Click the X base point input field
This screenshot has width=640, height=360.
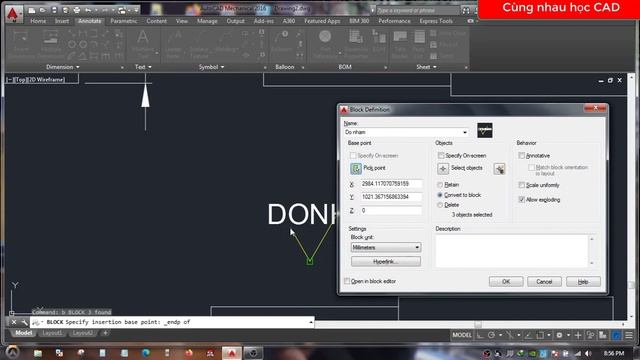[x=391, y=184]
